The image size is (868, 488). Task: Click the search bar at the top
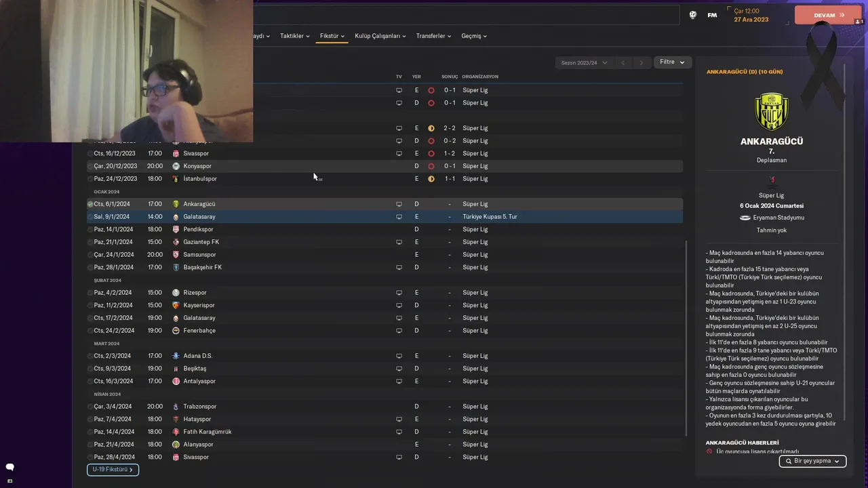466,15
